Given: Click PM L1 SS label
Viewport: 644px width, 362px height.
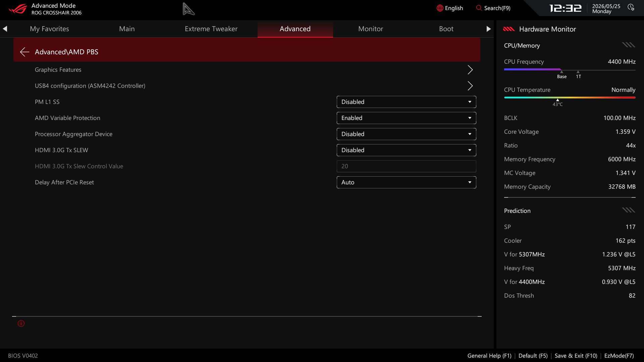Looking at the screenshot, I should (47, 102).
